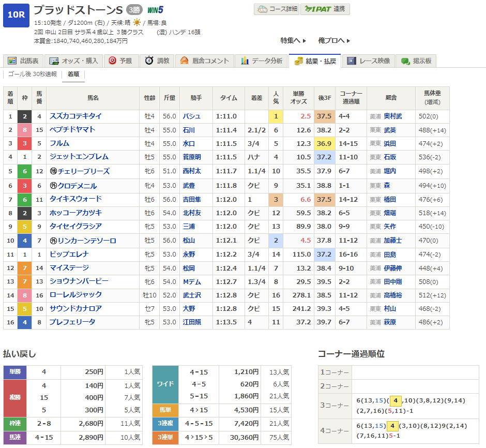Screen dimensions: 486x448
Task: Switch to ゴール後 30秒速報 sub-tab
Action: click(x=32, y=74)
